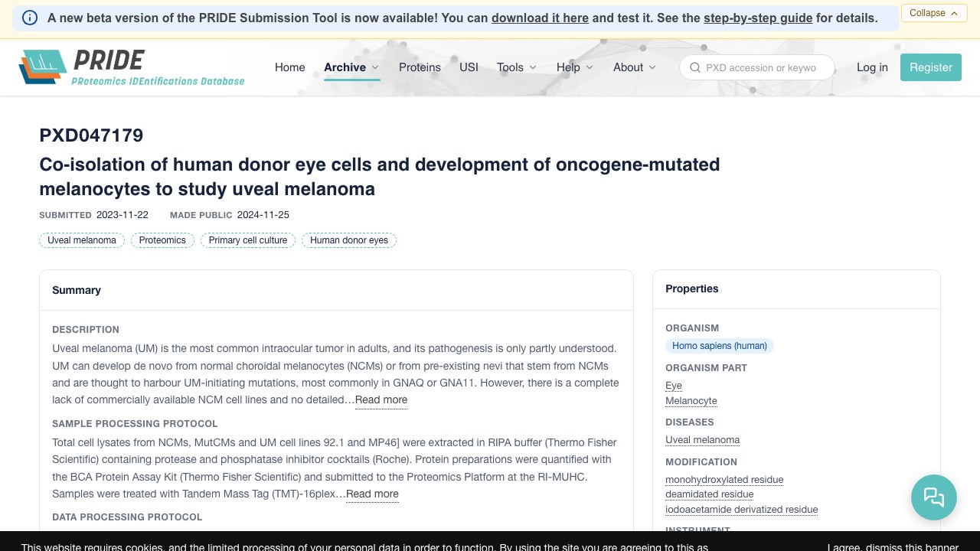This screenshot has width=980, height=551.
Task: Click the search magnifier icon
Action: 695,67
